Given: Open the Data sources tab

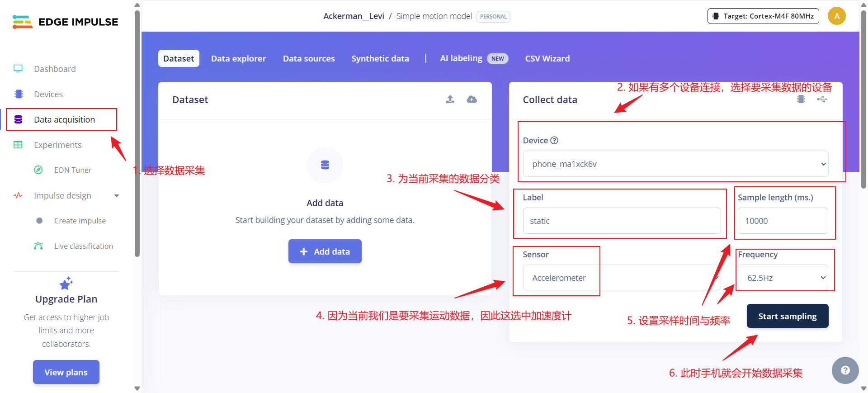Looking at the screenshot, I should tap(309, 58).
